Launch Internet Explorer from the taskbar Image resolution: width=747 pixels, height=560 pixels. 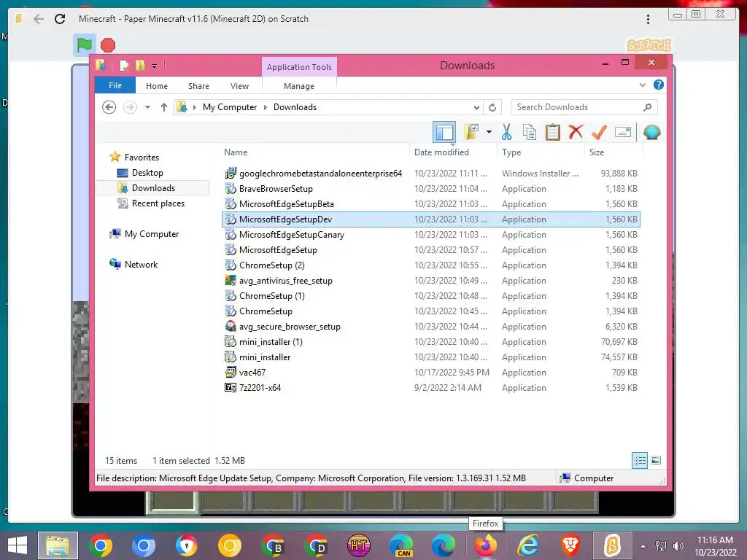pyautogui.click(x=528, y=545)
